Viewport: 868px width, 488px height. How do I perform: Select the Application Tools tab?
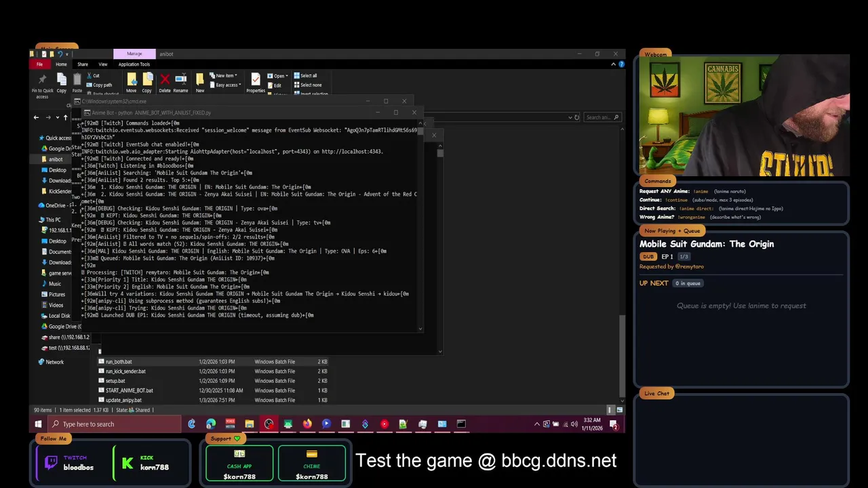click(134, 64)
